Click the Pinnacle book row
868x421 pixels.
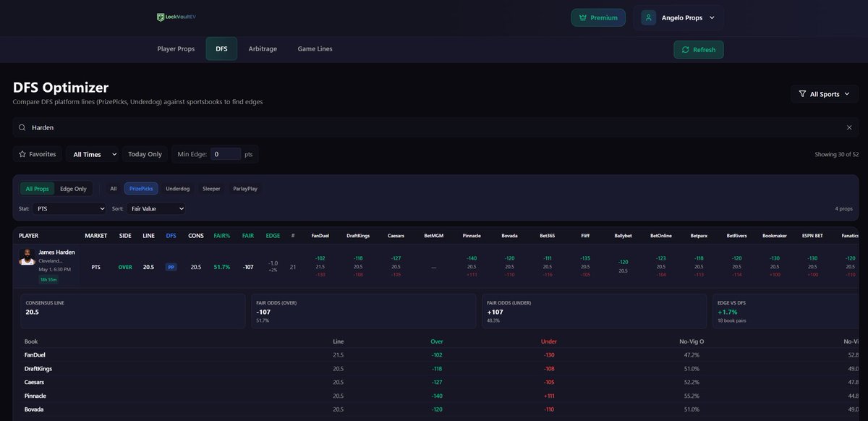click(439, 396)
